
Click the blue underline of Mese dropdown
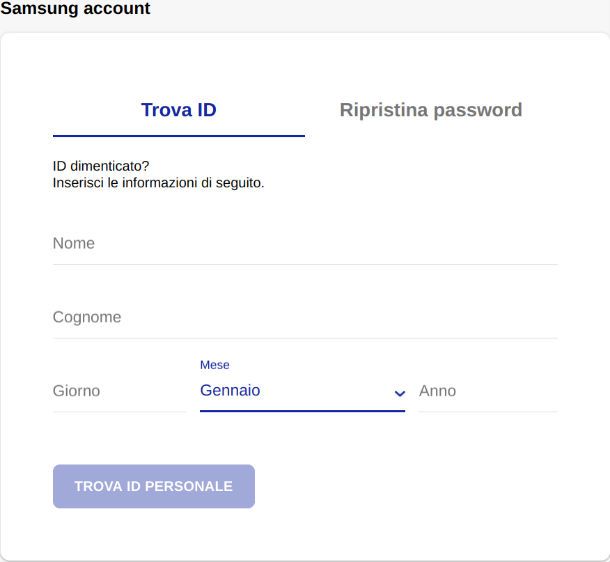302,412
